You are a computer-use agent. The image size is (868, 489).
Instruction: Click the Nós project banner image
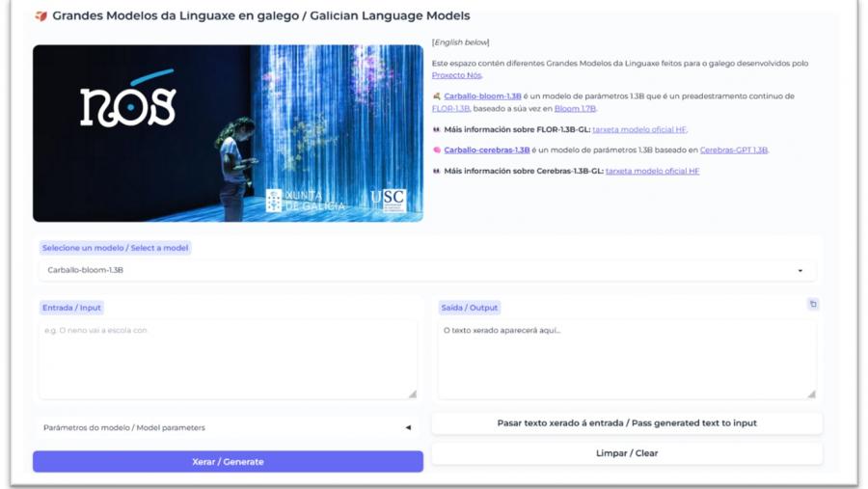coord(228,133)
